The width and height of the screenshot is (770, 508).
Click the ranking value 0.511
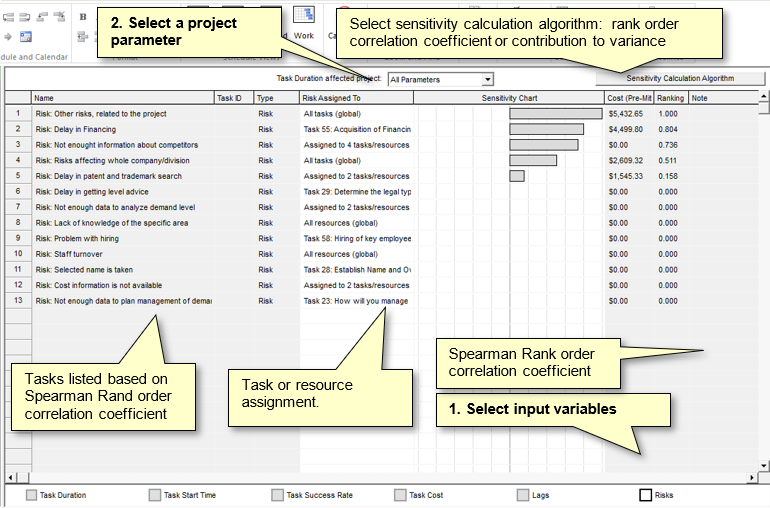(668, 160)
